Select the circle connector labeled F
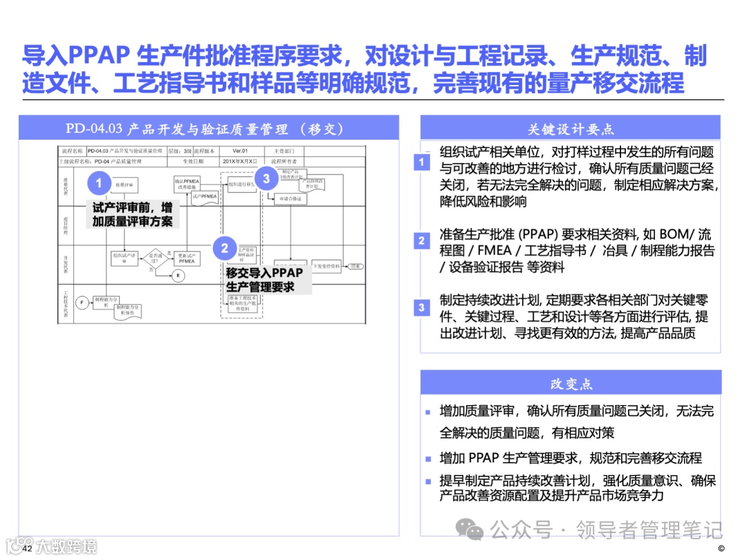 pos(82,302)
